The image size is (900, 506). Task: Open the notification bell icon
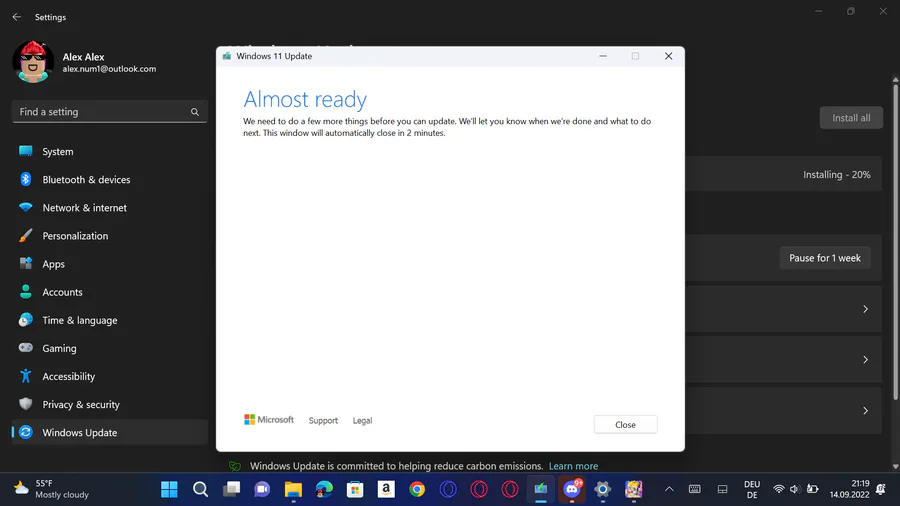click(881, 489)
